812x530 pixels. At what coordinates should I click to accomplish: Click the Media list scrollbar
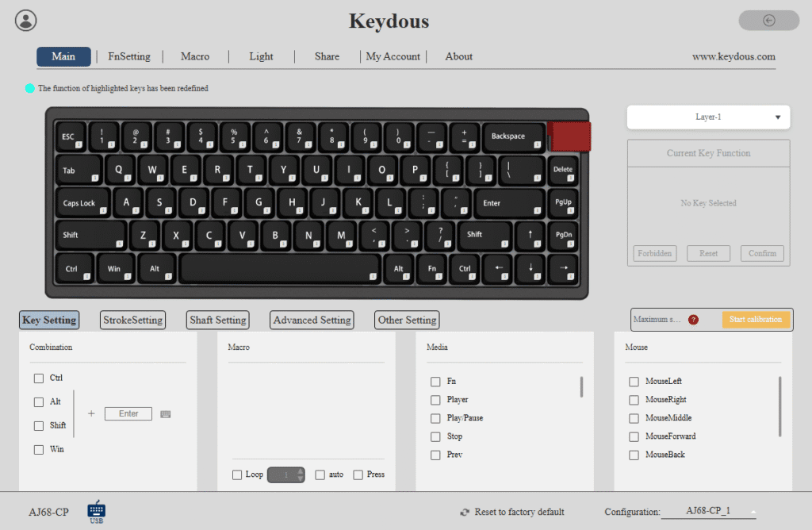click(581, 386)
